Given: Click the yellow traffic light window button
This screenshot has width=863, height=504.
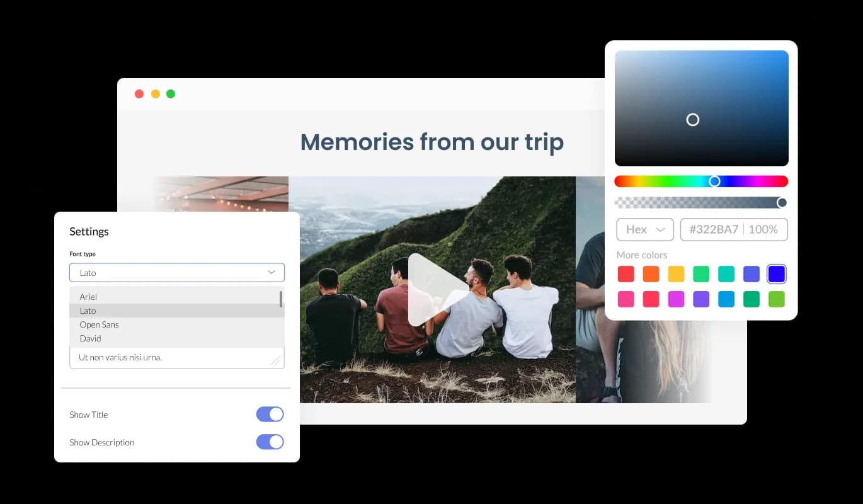Looking at the screenshot, I should point(155,93).
